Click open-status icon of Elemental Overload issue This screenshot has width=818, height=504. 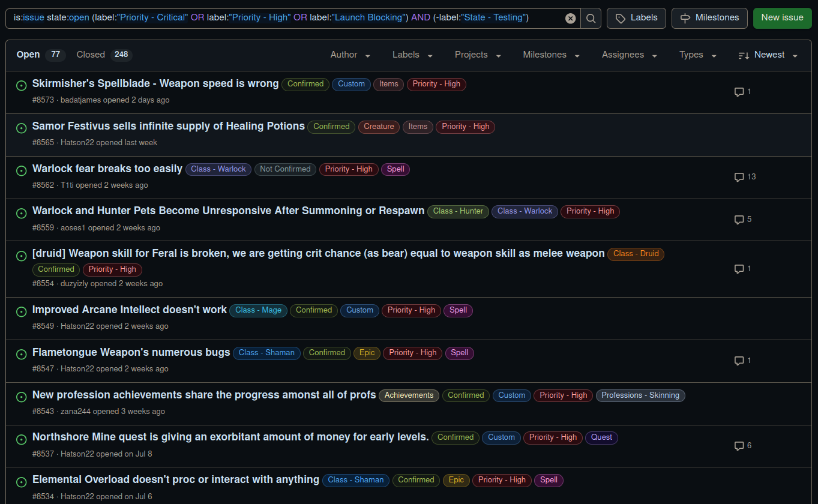tap(21, 481)
